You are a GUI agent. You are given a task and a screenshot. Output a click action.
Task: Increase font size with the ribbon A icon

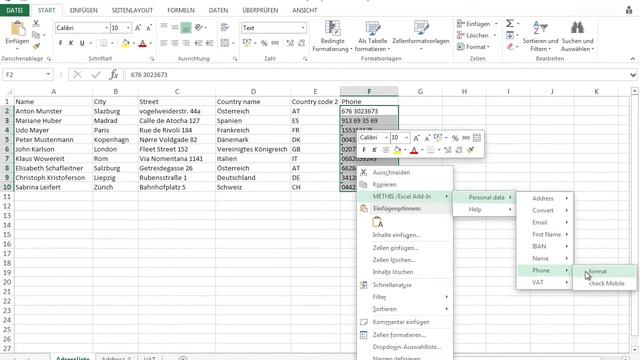tap(138, 28)
